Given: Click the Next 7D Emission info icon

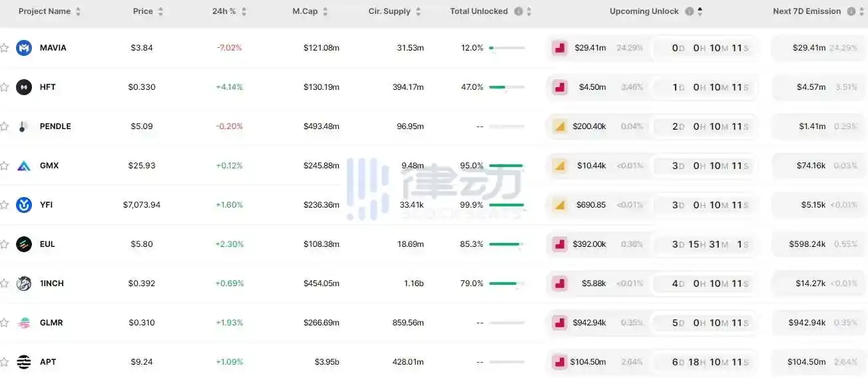Looking at the screenshot, I should point(851,11).
